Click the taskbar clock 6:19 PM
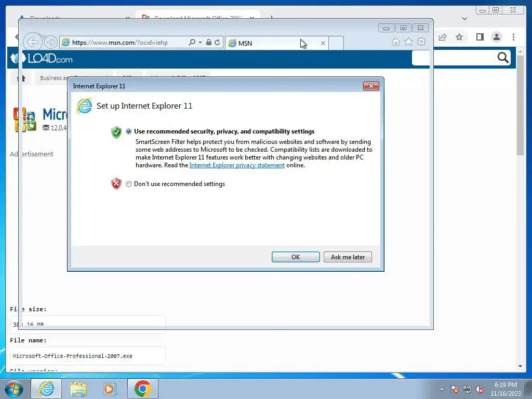 [x=506, y=385]
